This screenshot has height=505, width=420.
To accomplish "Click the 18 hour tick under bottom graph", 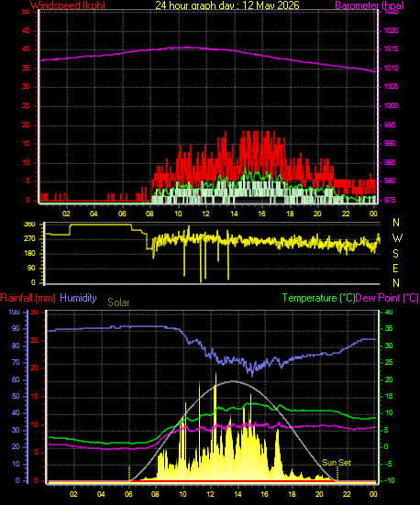I will tap(292, 494).
